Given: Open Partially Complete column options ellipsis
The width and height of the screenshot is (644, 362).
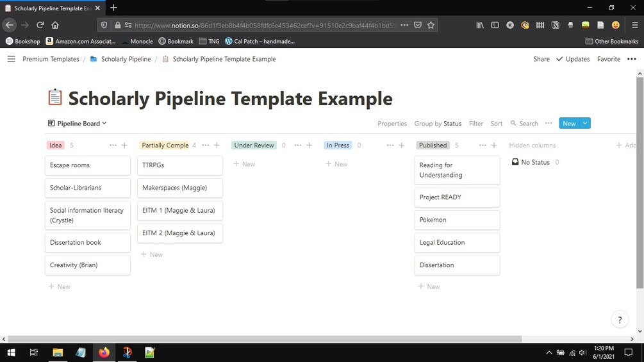Looking at the screenshot, I should pyautogui.click(x=205, y=145).
